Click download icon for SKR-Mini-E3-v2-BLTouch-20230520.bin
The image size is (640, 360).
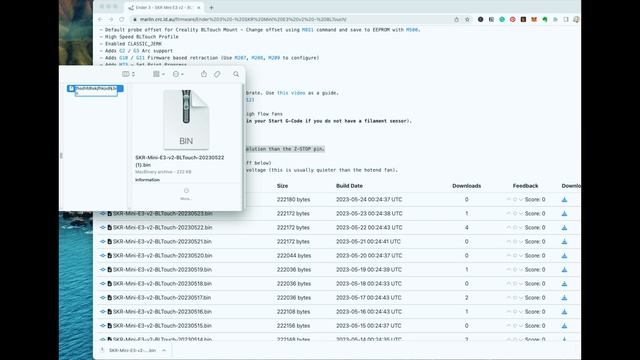point(564,256)
